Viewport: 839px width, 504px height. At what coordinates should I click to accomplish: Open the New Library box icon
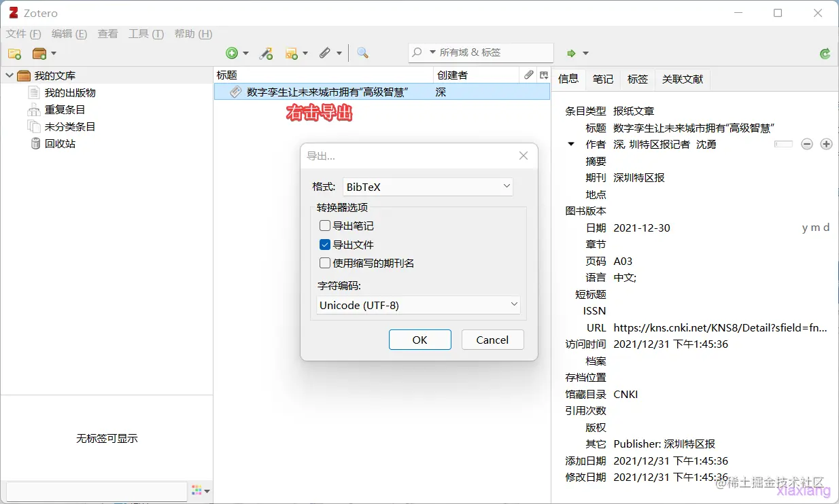(39, 53)
